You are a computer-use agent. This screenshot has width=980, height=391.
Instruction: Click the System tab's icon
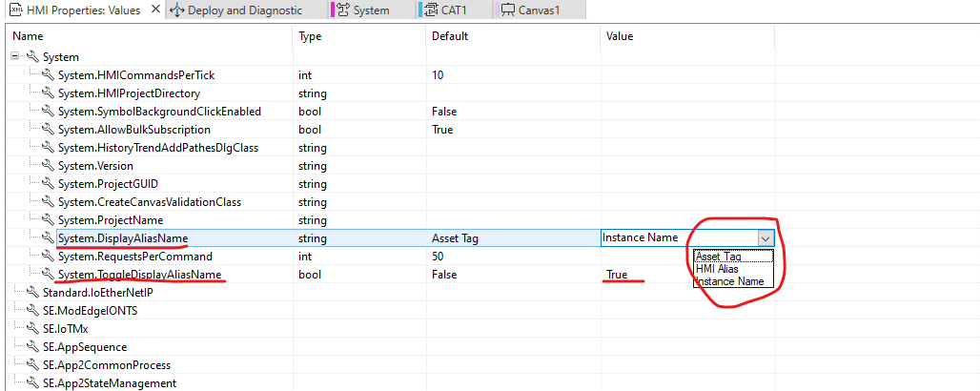click(x=343, y=10)
